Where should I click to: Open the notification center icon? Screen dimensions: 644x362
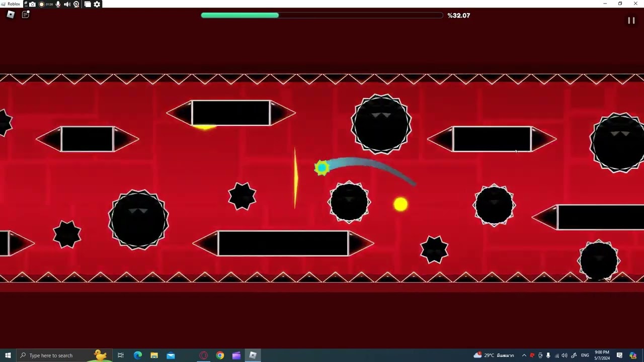tap(620, 355)
